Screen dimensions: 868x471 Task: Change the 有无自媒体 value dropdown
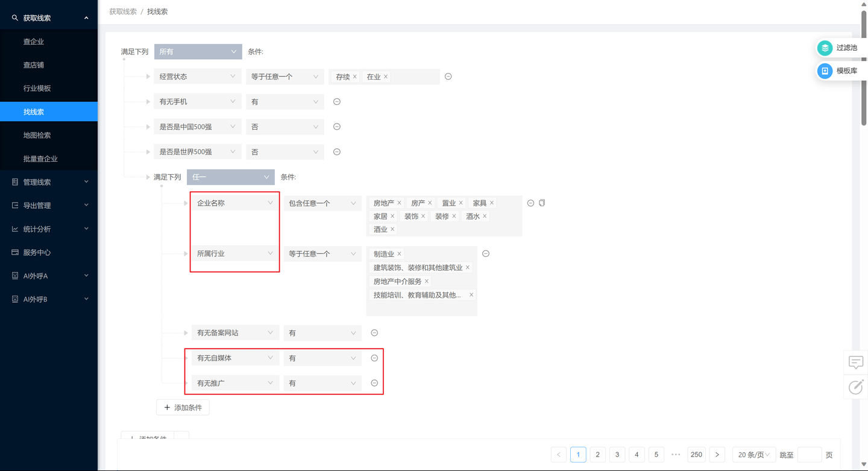(x=322, y=358)
